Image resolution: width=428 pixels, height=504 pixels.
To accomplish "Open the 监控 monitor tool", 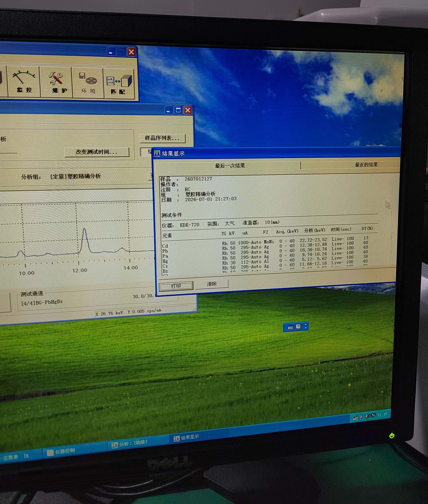I will (x=24, y=82).
